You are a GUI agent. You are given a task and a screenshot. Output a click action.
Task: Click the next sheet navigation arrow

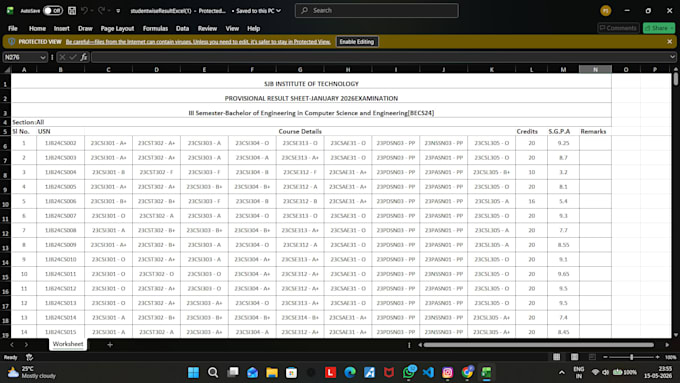(26, 344)
